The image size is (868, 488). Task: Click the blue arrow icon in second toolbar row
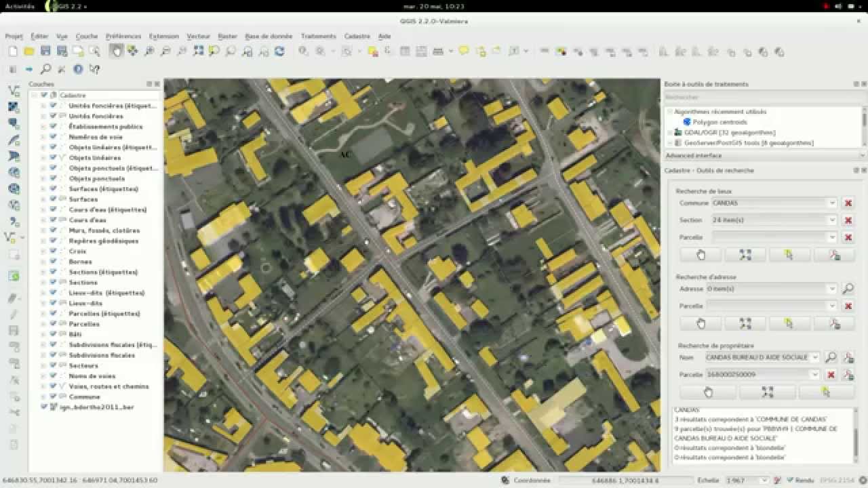click(x=29, y=69)
